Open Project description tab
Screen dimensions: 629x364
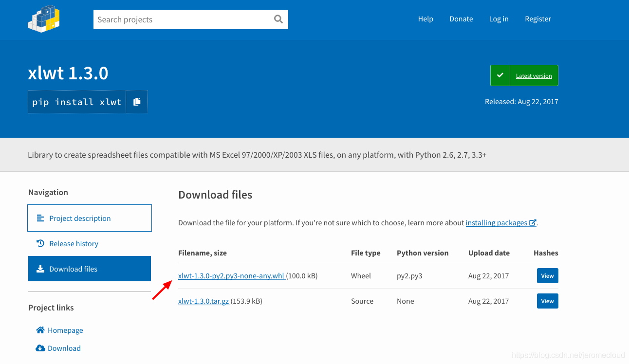point(90,218)
